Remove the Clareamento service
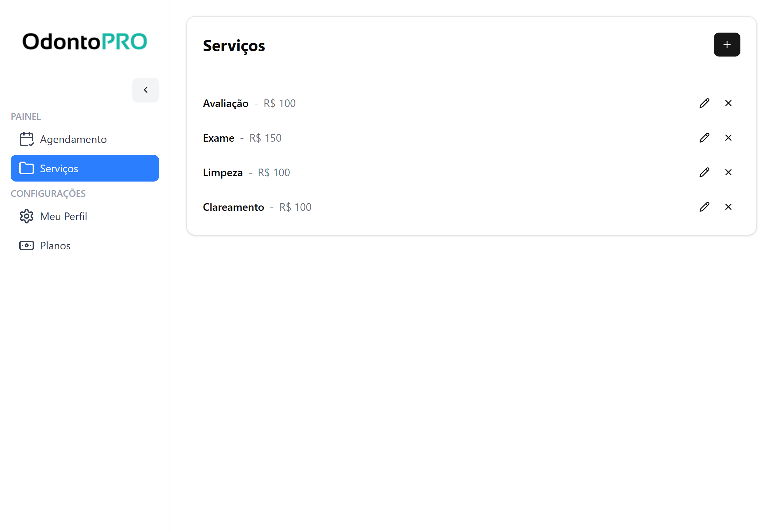Image resolution: width=773 pixels, height=532 pixels. pos(728,207)
